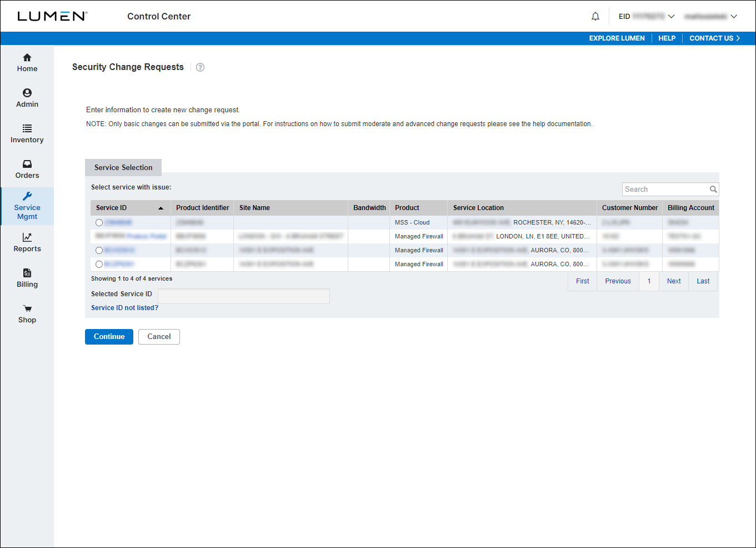Sort by Service Location column
The width and height of the screenshot is (756, 548).
coord(522,208)
